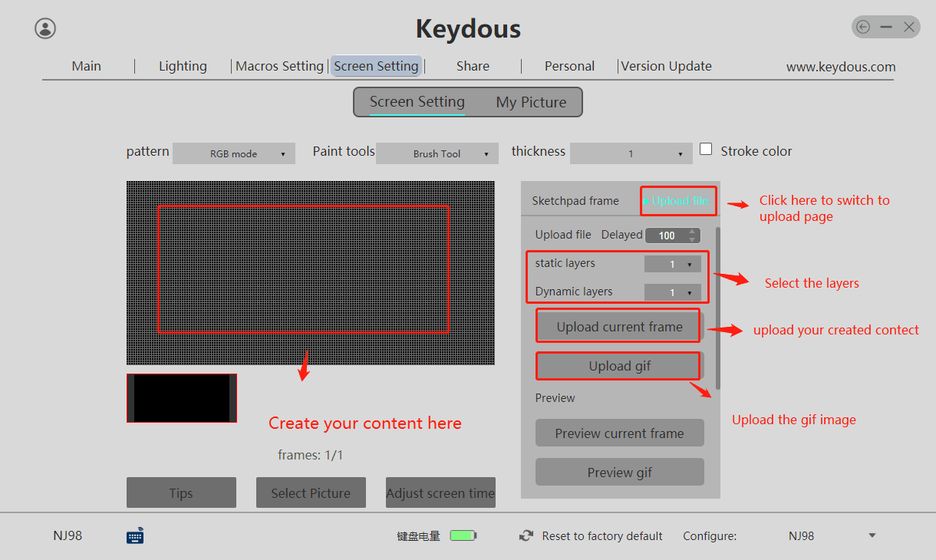Click the green keyboard battery indicator
936x560 pixels.
click(x=463, y=536)
